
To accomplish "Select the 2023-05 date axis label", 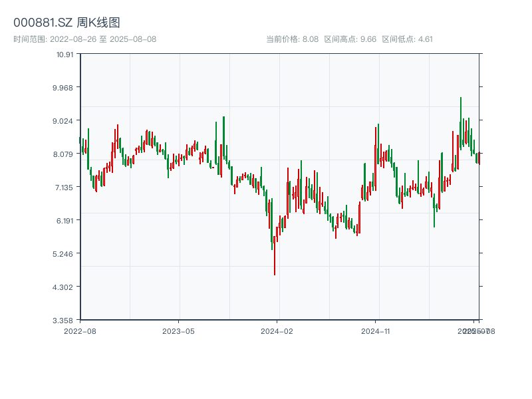I will coord(178,331).
